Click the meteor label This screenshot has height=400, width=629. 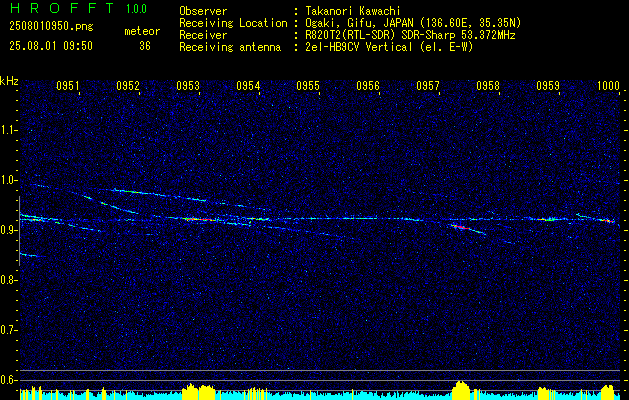pyautogui.click(x=142, y=32)
